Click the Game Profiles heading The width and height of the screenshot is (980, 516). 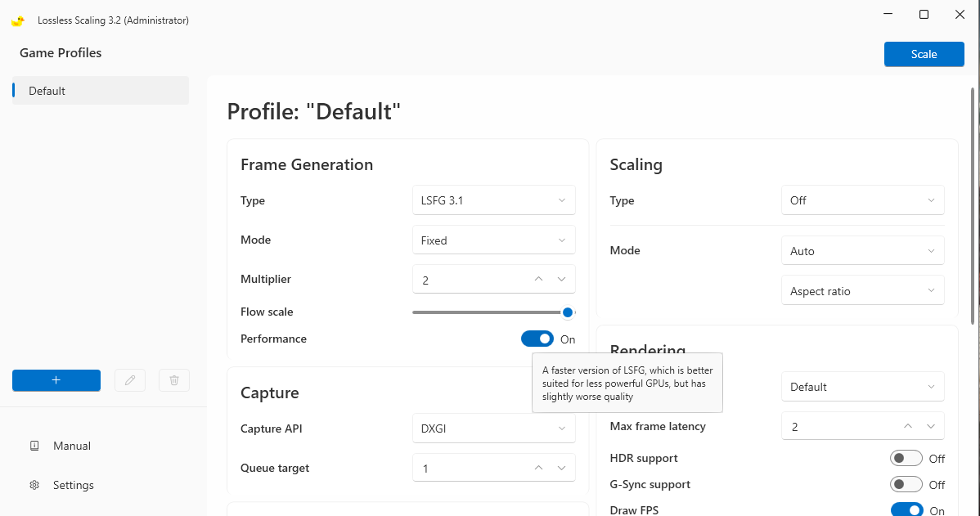tap(61, 53)
